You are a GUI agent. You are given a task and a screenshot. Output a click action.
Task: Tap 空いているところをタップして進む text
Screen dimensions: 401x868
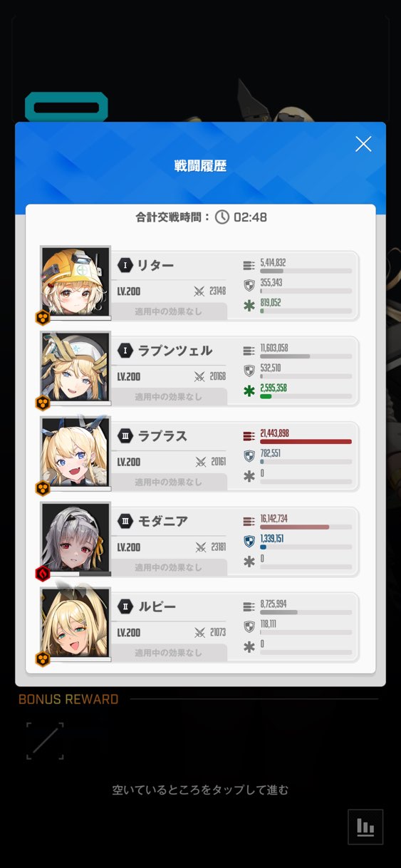(x=200, y=790)
